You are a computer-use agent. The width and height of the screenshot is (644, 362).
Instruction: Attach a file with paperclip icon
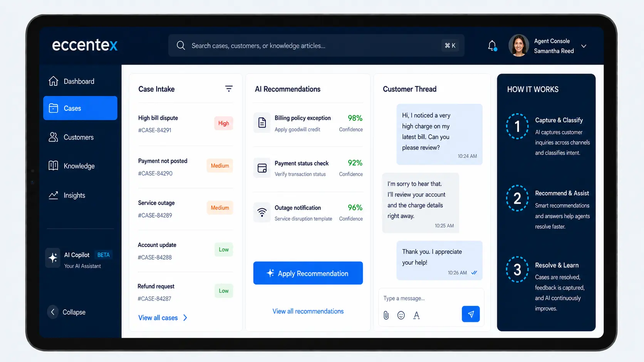386,315
